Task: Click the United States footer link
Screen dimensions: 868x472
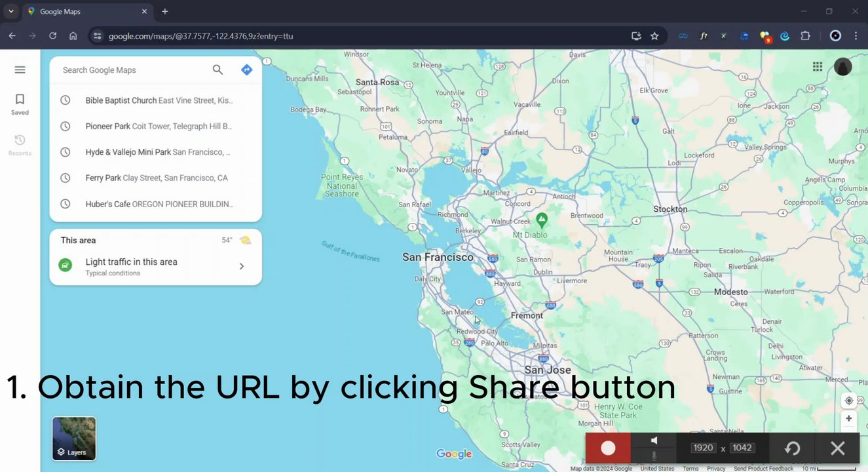Action: click(657, 469)
